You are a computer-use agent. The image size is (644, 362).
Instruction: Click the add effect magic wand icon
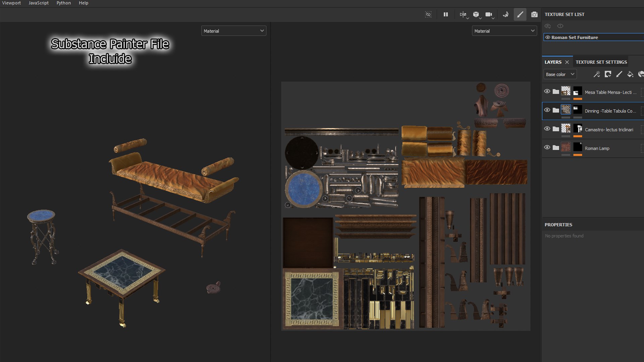pos(597,74)
